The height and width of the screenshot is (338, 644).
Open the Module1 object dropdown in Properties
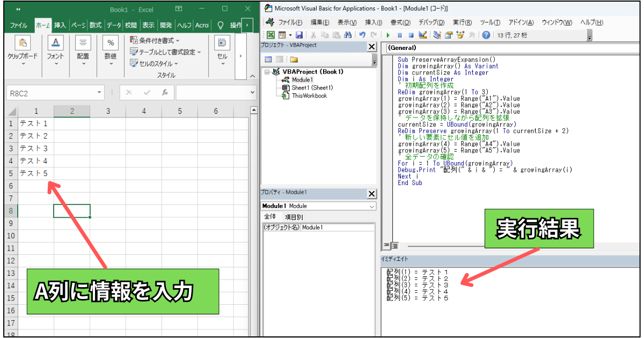coord(372,206)
